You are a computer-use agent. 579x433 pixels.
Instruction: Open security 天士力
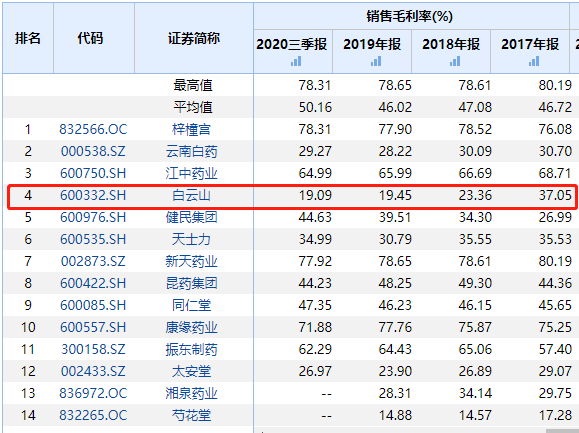192,240
